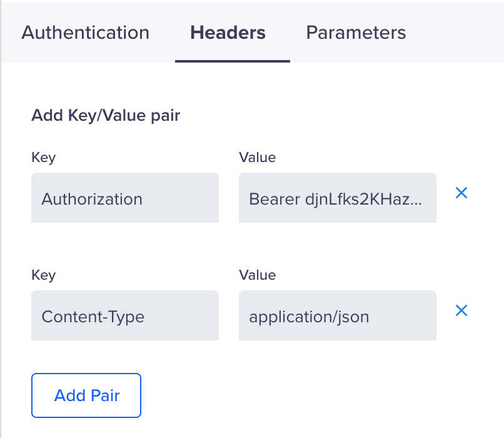This screenshot has width=504, height=438.
Task: Switch to the Authentication tab
Action: point(85,33)
